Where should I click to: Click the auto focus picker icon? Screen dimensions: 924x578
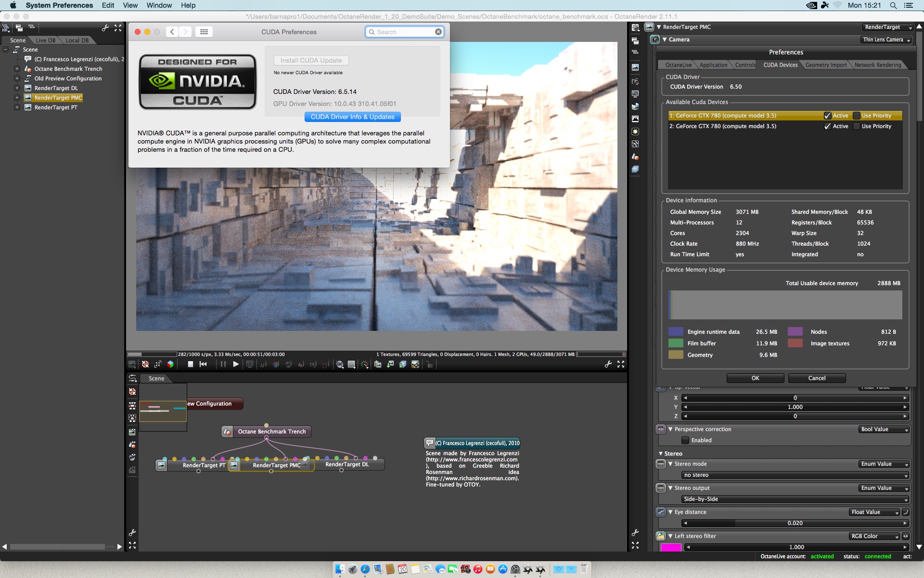pyautogui.click(x=263, y=365)
